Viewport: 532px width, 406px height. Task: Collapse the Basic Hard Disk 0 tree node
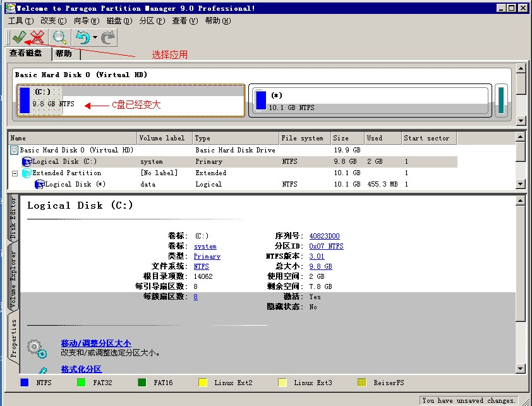point(14,151)
